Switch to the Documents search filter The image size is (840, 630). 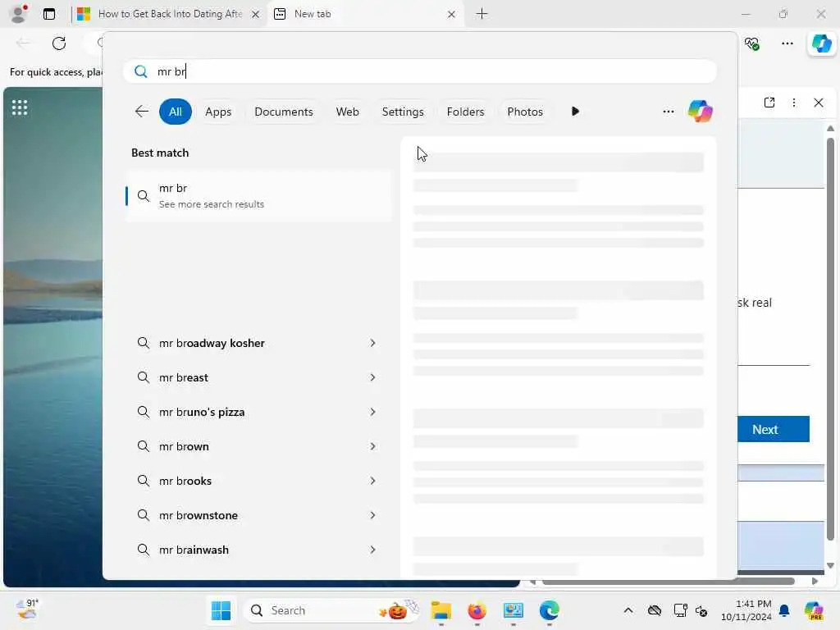point(283,112)
